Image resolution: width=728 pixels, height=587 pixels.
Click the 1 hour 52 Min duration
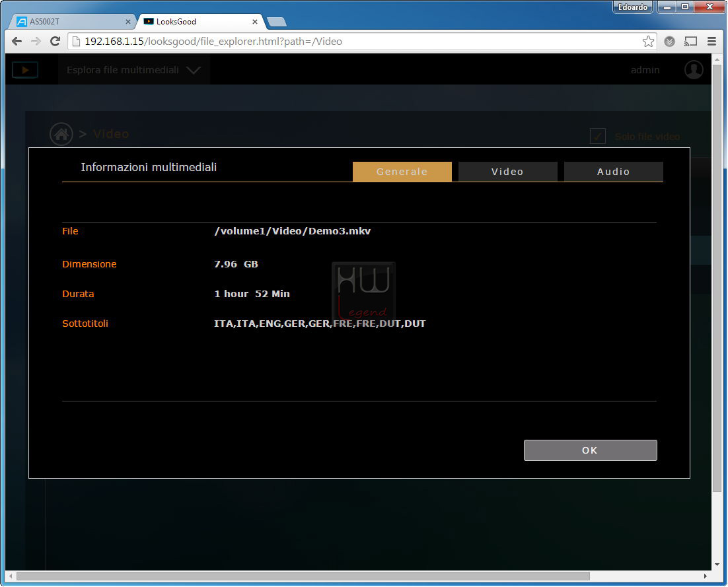pos(252,294)
